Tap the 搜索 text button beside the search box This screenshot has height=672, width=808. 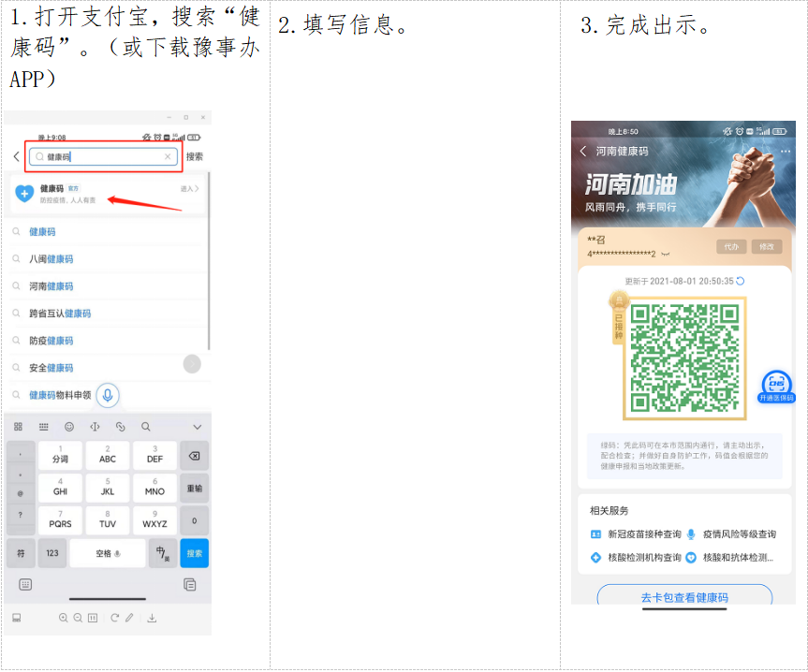(195, 157)
